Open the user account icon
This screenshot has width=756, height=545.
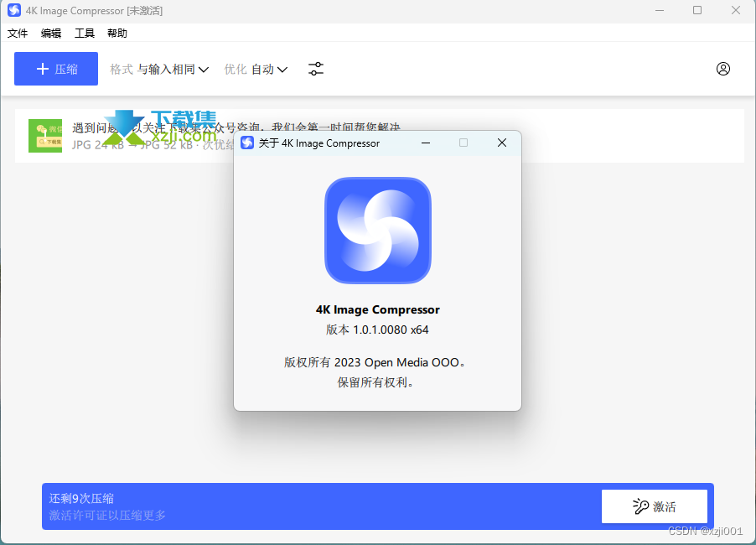coord(722,69)
